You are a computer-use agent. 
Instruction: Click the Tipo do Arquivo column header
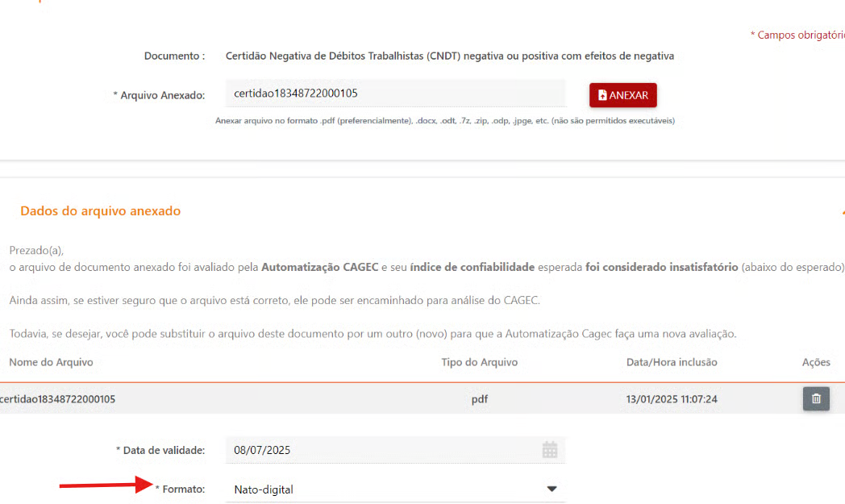(479, 362)
